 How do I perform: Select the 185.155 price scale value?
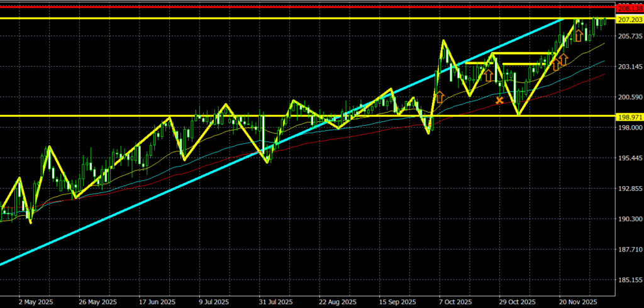coord(630,280)
